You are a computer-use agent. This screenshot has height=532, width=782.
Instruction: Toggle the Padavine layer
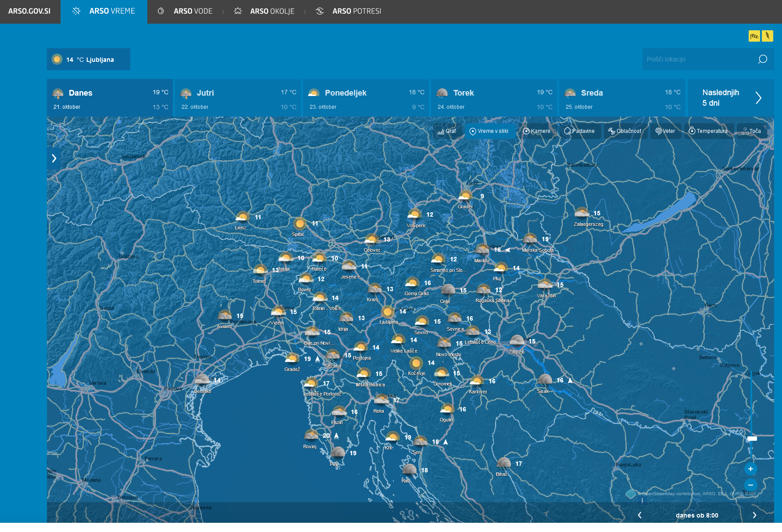point(580,131)
